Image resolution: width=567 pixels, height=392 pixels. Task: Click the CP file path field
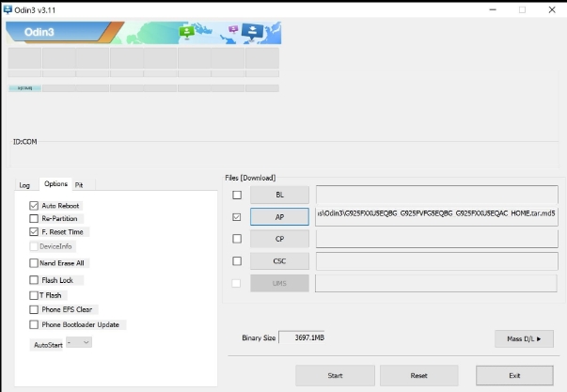coord(437,239)
